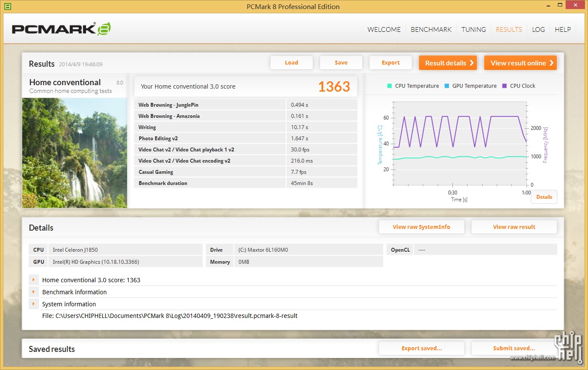Open the LOG tab
588x370 pixels.
[x=538, y=29]
